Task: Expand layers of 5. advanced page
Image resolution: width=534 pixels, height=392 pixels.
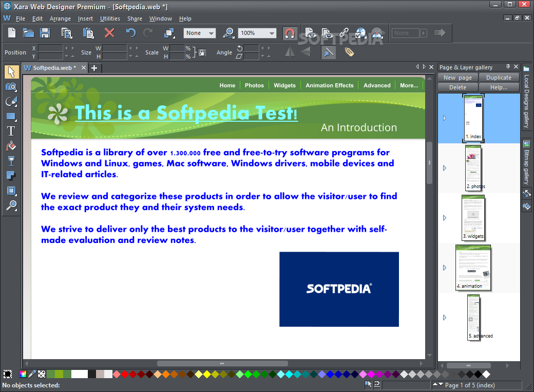Action: [x=445, y=318]
